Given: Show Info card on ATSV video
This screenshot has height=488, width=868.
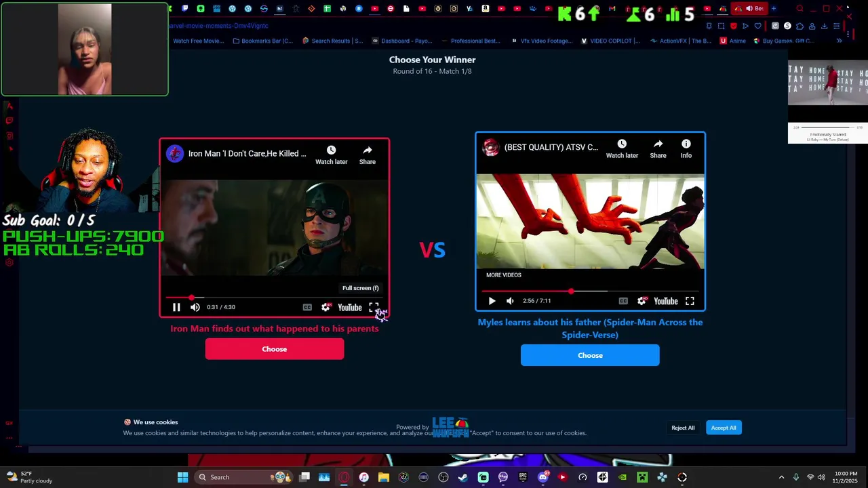Looking at the screenshot, I should tap(686, 148).
